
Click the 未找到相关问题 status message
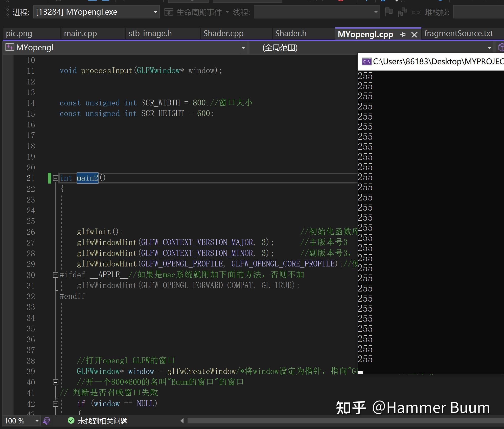click(102, 420)
